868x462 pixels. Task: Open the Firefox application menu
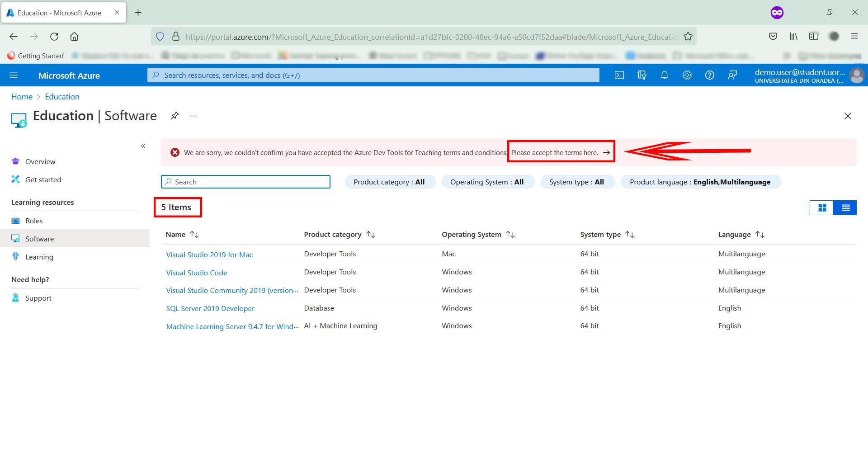point(854,36)
